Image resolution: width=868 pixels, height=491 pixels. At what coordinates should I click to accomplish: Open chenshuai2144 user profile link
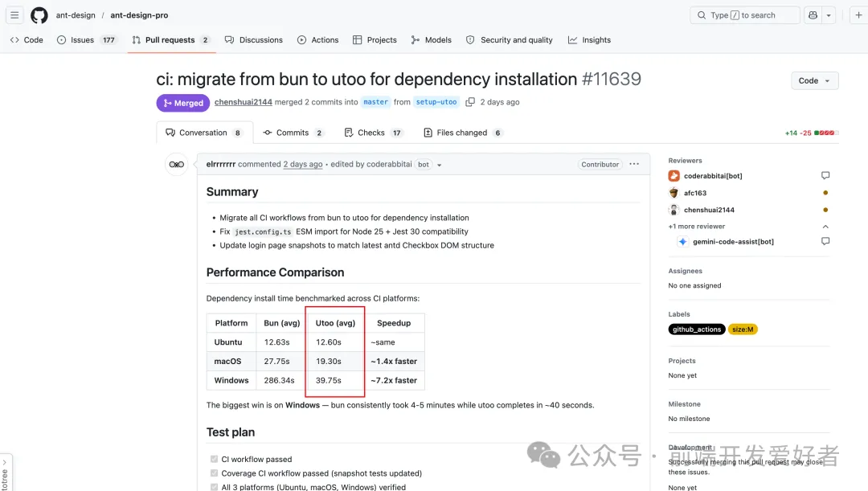tap(243, 102)
